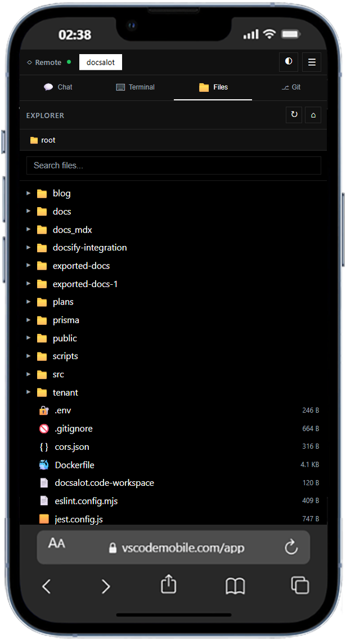Click the src folder icon
The height and width of the screenshot is (644, 346).
(x=42, y=374)
